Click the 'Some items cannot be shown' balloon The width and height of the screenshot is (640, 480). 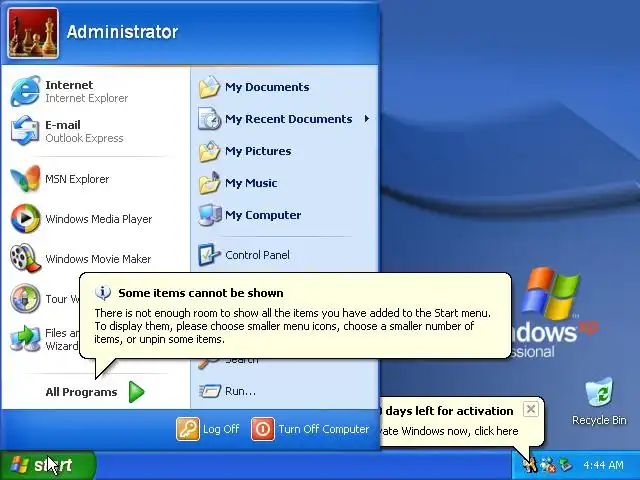(x=295, y=316)
